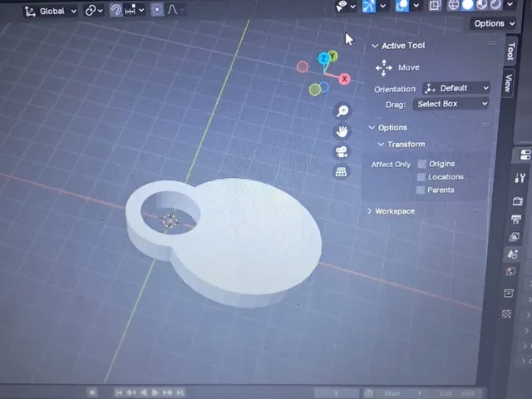This screenshot has width=532, height=399.
Task: Toggle proportional editing
Action: point(157,10)
